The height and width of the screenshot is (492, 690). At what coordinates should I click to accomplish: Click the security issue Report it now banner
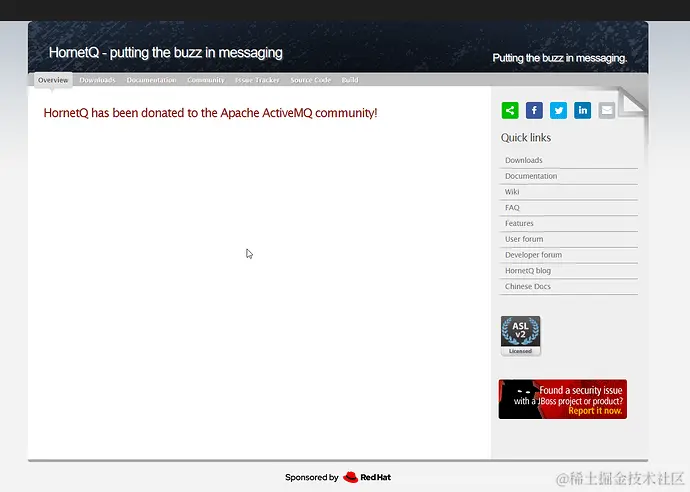pyautogui.click(x=563, y=399)
